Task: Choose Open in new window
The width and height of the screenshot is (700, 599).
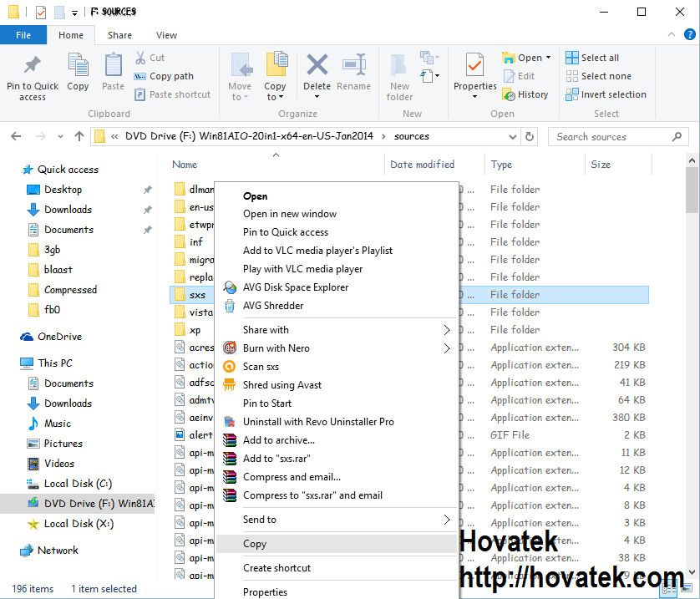Action: coord(337,214)
